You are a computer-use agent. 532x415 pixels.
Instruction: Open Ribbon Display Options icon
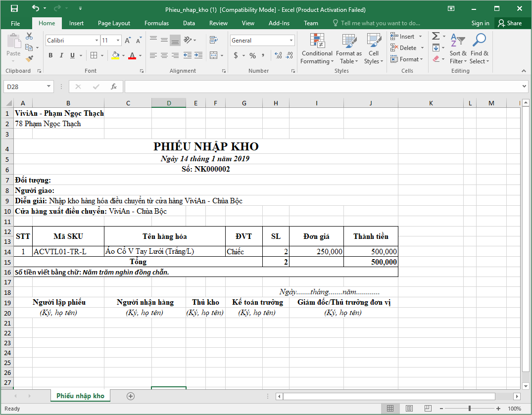tap(451, 8)
